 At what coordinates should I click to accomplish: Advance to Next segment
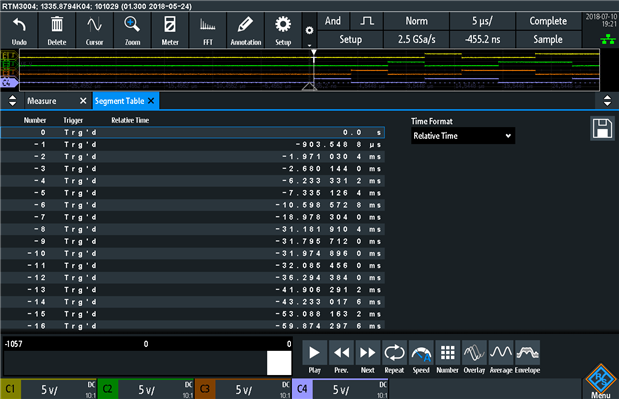click(368, 357)
